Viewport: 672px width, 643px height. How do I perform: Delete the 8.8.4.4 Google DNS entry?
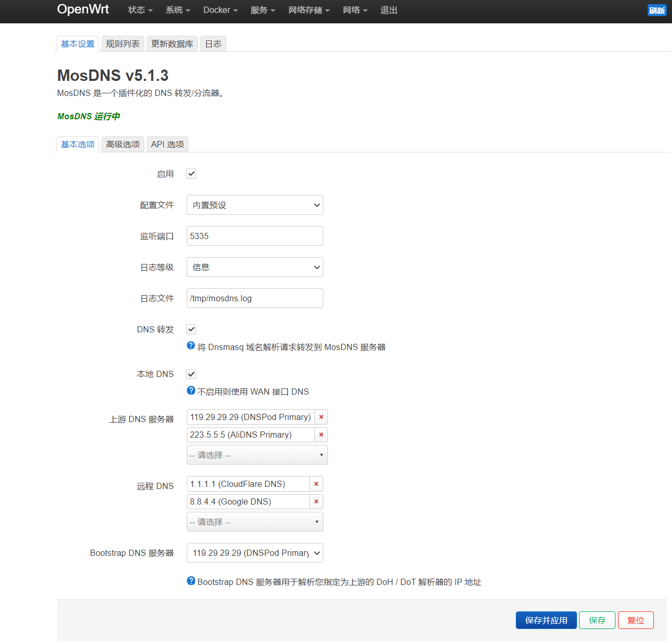tap(316, 501)
